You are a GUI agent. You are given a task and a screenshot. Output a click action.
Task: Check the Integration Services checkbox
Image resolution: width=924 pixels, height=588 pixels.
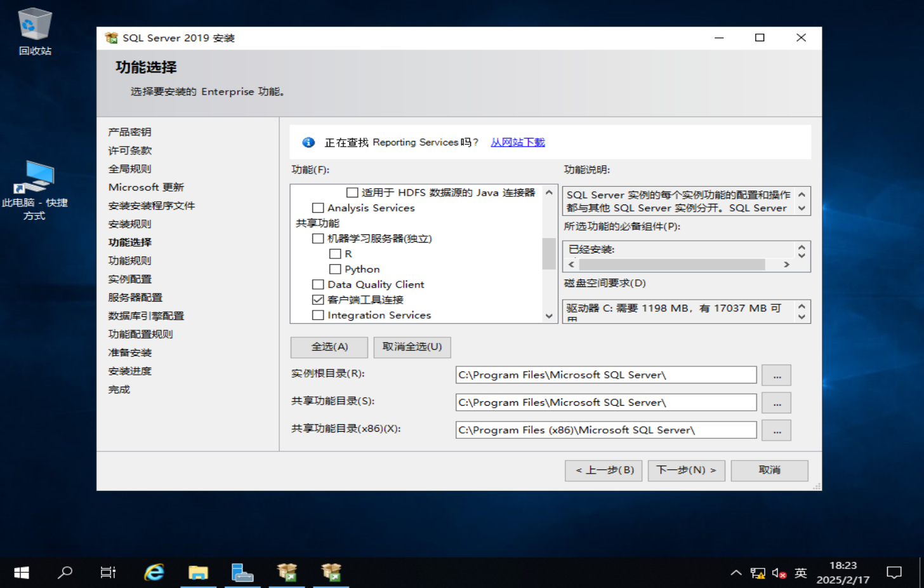(318, 315)
